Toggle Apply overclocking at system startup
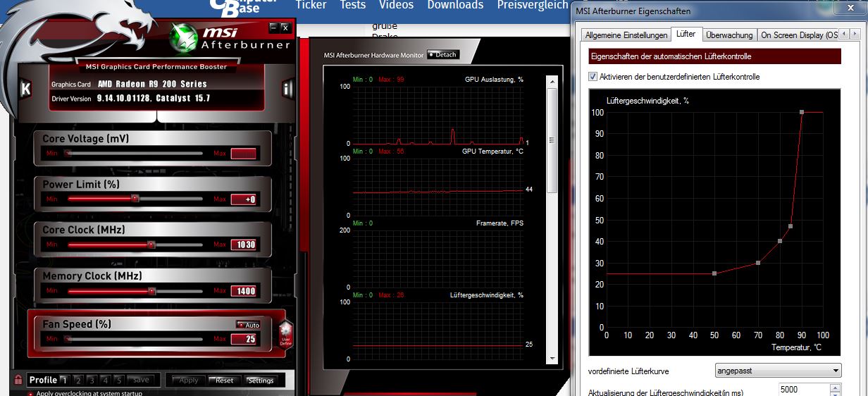 point(30,394)
